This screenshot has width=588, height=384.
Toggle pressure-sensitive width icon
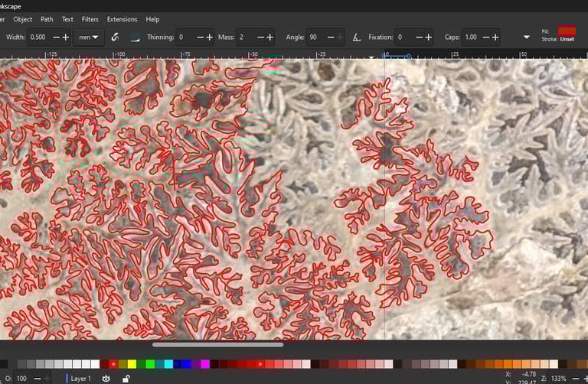[115, 37]
